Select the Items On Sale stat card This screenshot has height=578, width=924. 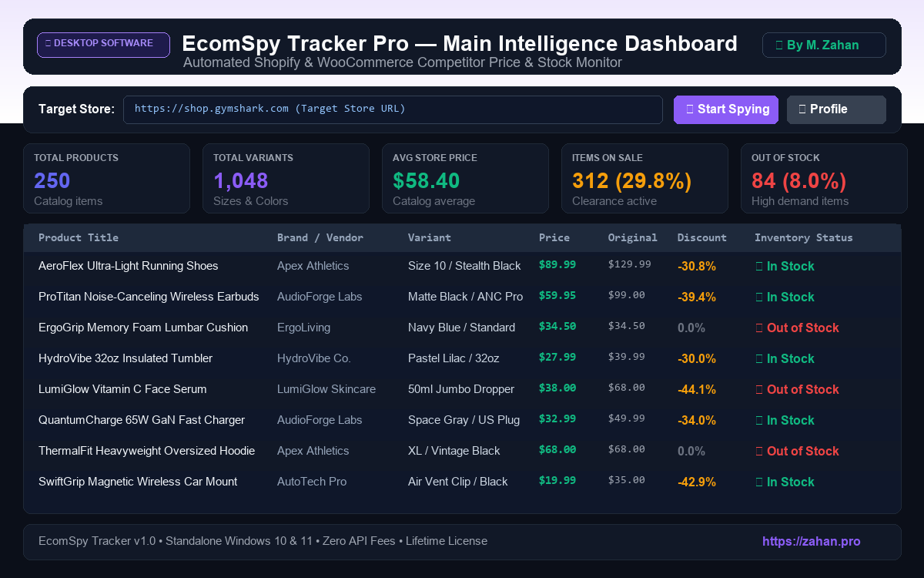click(644, 178)
